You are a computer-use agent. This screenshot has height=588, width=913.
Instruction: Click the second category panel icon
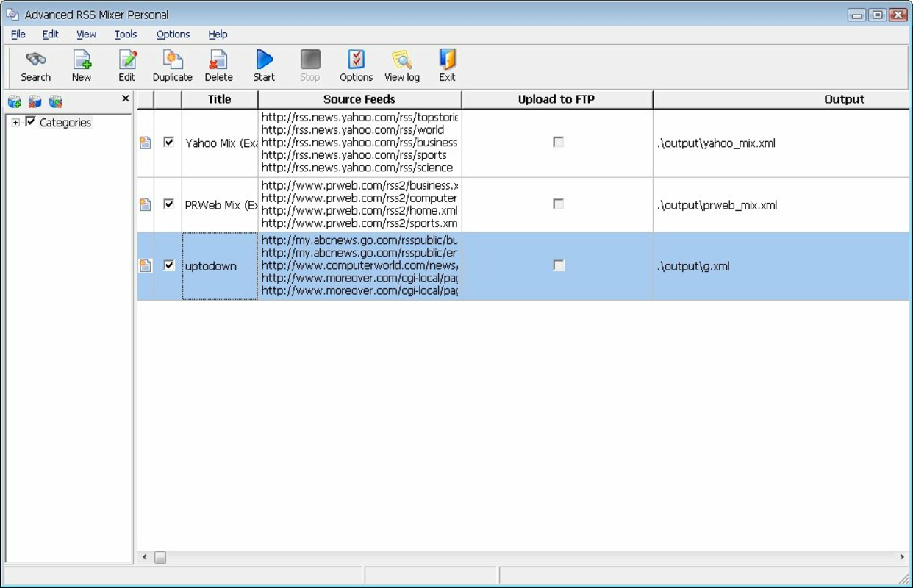[35, 101]
